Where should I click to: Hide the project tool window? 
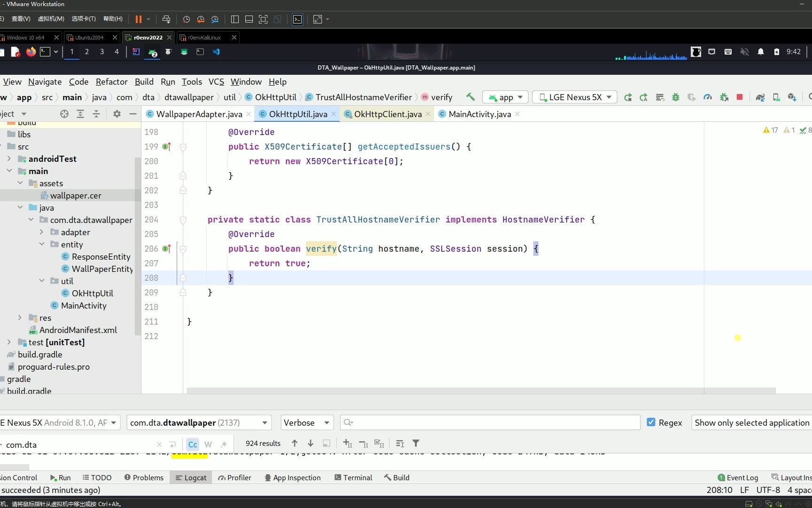133,114
